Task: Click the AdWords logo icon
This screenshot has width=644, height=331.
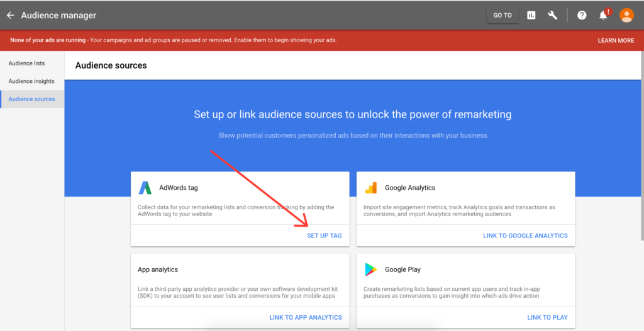Action: (x=145, y=188)
